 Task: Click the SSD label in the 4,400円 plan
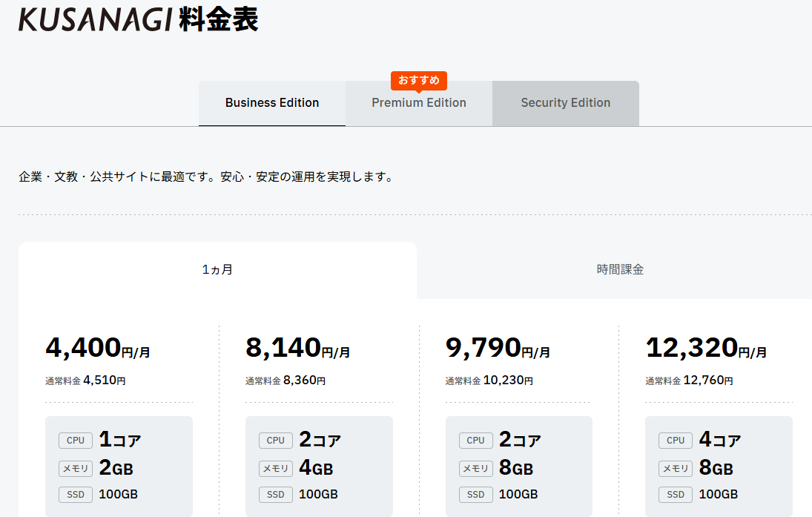(76, 495)
